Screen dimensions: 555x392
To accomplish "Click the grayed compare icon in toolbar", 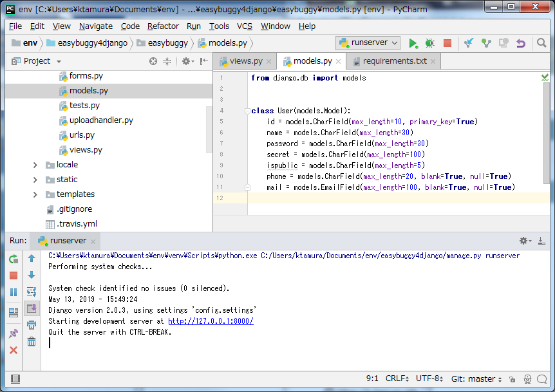I will 503,43.
